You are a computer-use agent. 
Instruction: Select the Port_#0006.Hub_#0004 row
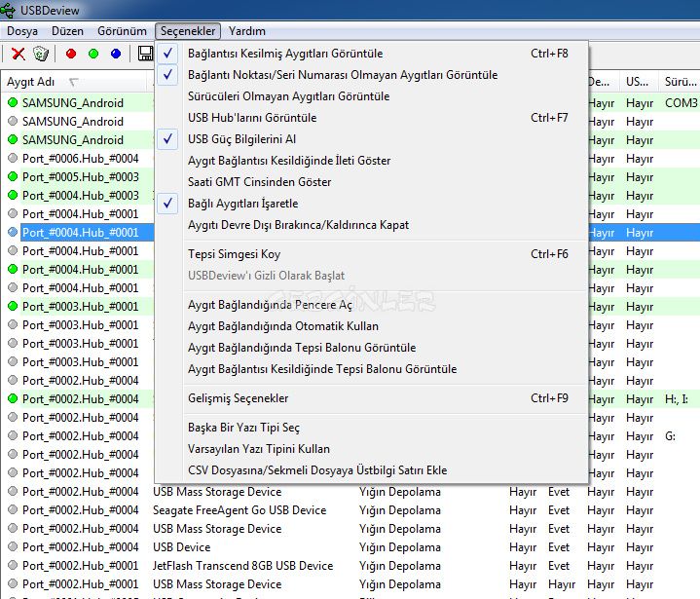[x=77, y=158]
